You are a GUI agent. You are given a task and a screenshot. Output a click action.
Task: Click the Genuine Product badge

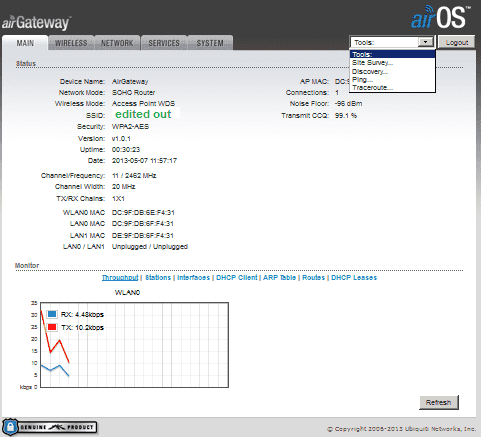coord(50,427)
